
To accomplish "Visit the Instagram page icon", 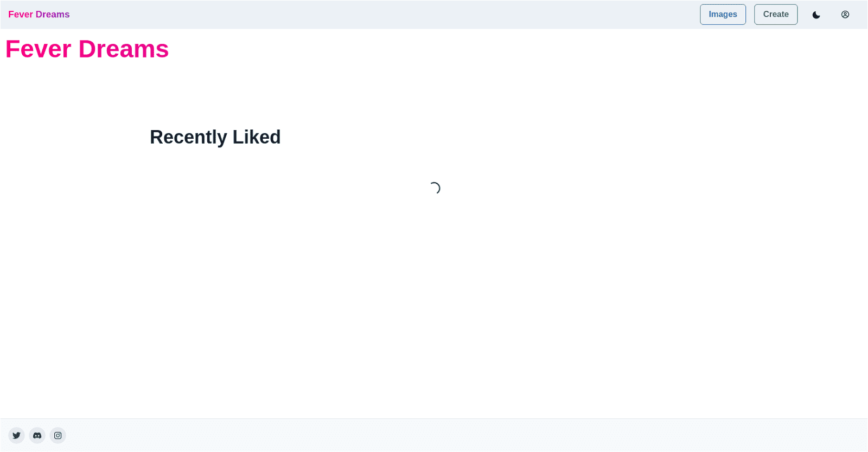I will (x=58, y=435).
